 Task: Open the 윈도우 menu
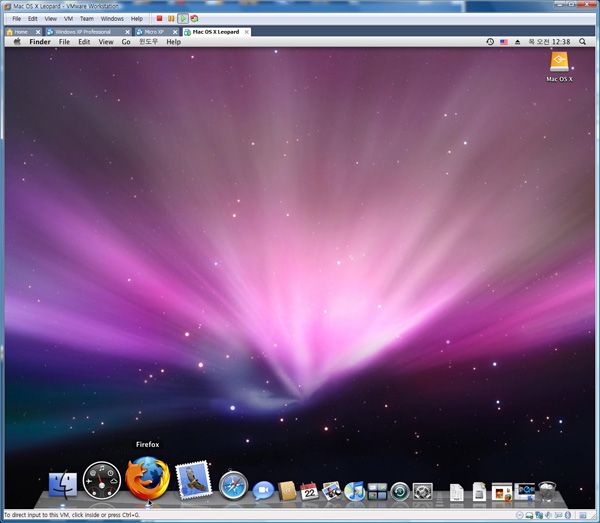point(148,42)
